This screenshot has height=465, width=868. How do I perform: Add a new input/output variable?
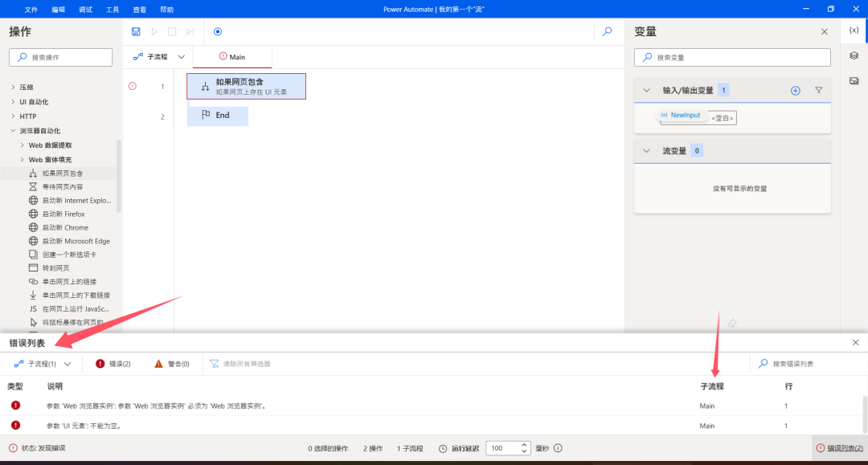tap(796, 91)
